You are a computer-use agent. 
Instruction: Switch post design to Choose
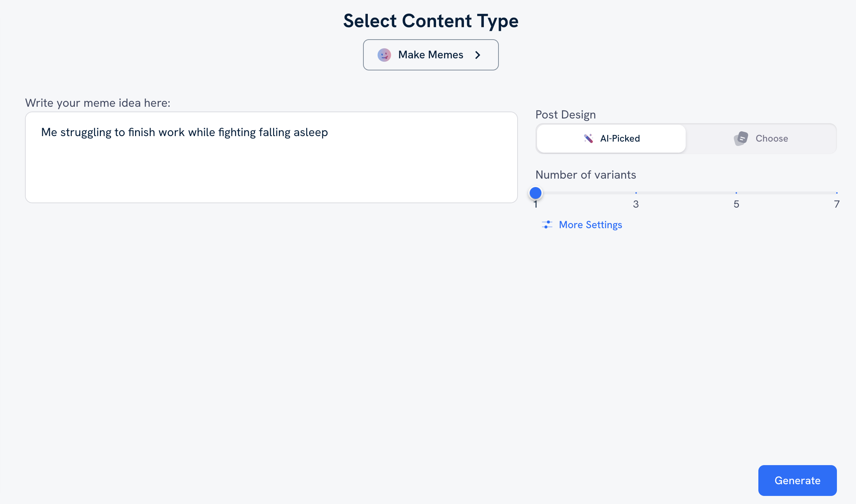(x=761, y=138)
